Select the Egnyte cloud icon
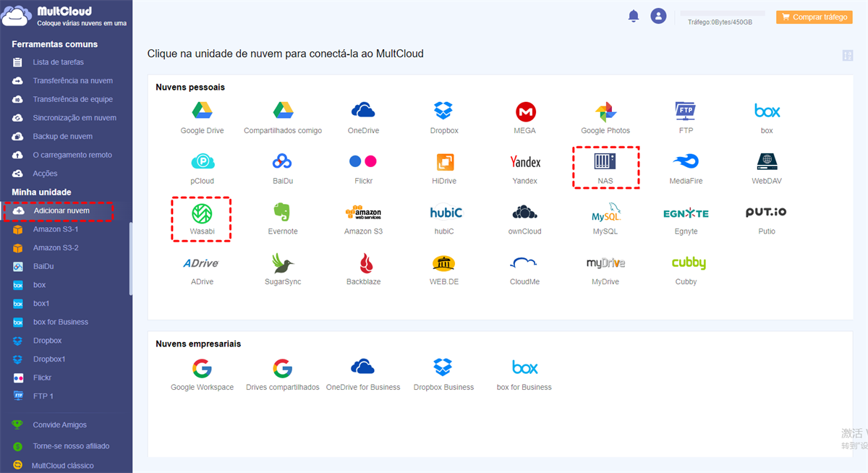This screenshot has width=868, height=473. click(x=686, y=213)
